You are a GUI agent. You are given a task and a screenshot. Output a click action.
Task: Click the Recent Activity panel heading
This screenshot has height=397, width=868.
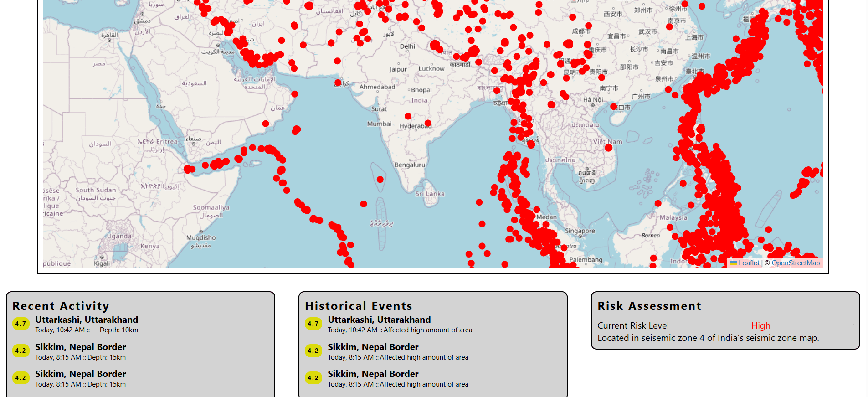(61, 306)
